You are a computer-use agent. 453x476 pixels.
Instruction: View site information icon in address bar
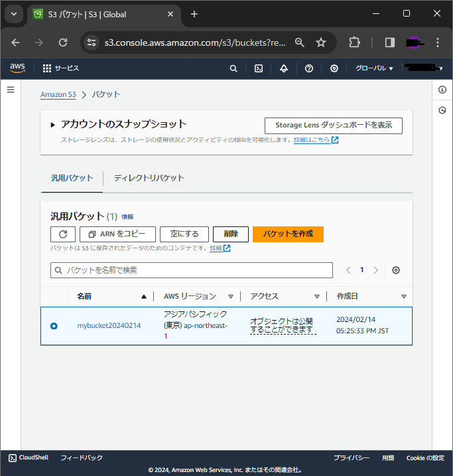(92, 42)
